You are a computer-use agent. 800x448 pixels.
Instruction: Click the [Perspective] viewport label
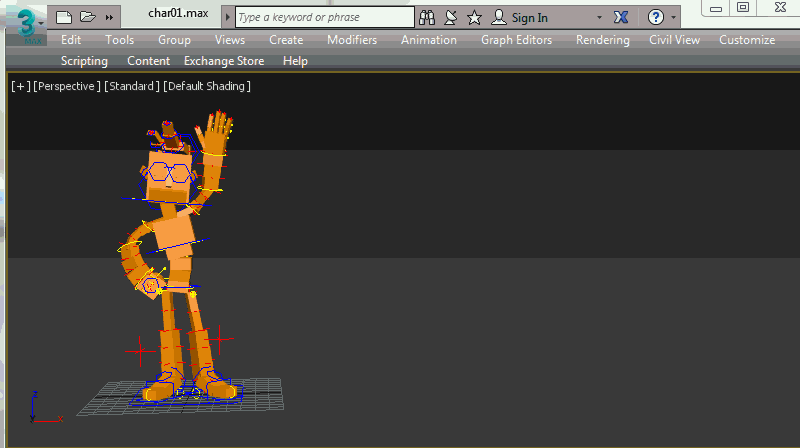pos(66,86)
